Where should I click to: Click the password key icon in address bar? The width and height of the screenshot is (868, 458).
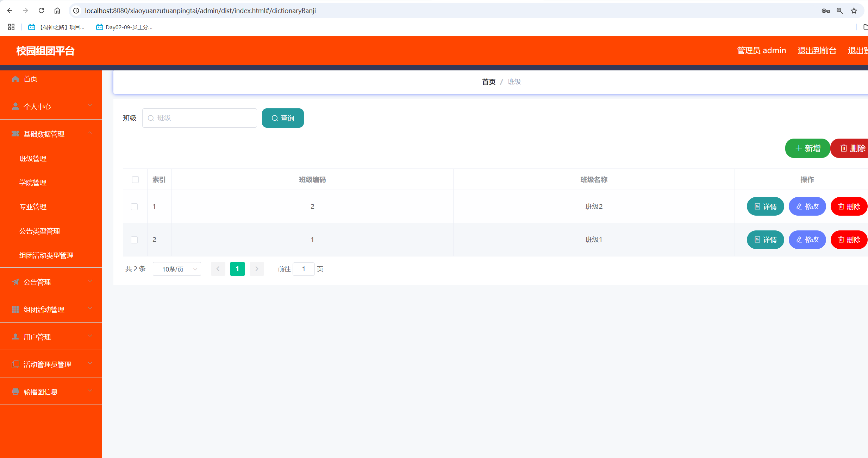click(825, 11)
